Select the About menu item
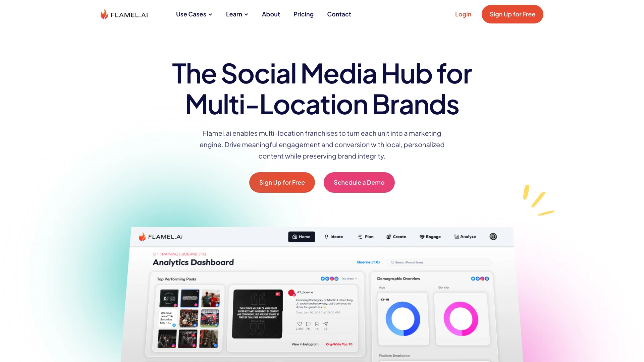Viewport: 644px width, 362px height. 271,14
